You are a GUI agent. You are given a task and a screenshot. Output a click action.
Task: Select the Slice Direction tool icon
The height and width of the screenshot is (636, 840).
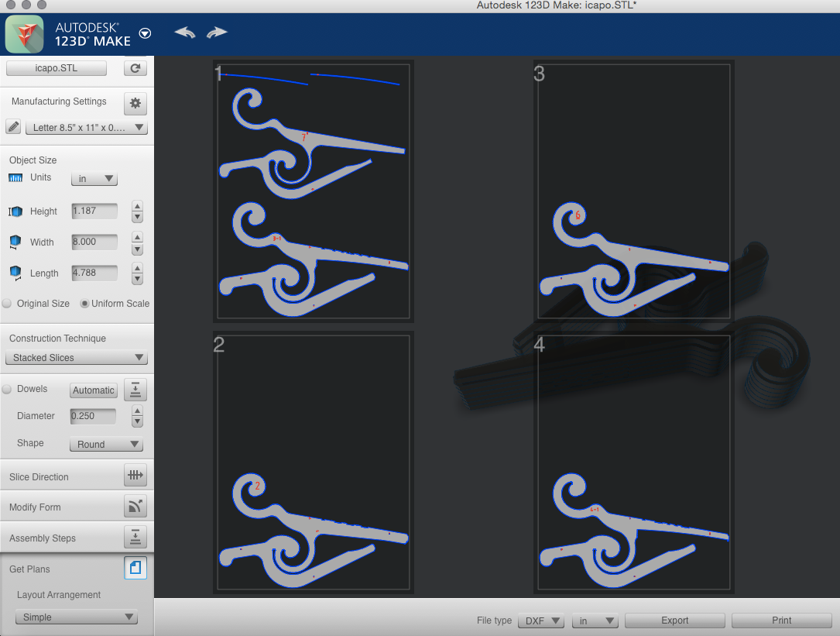point(135,475)
